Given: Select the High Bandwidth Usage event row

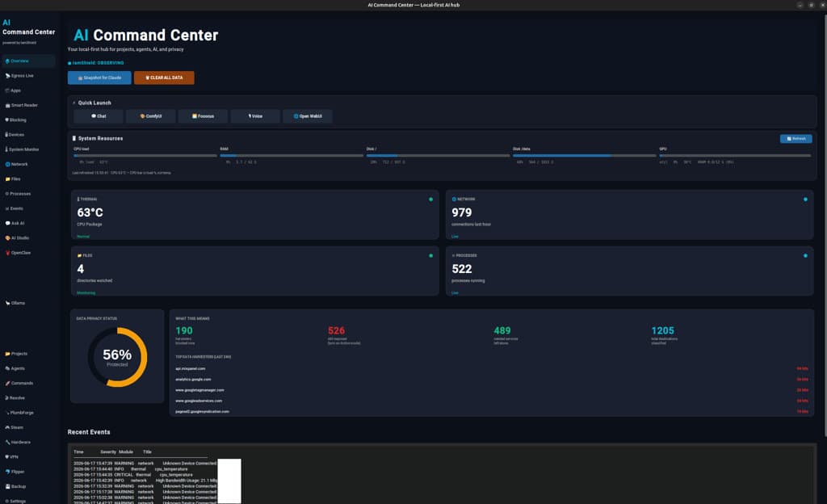Looking at the screenshot, I should tap(145, 481).
